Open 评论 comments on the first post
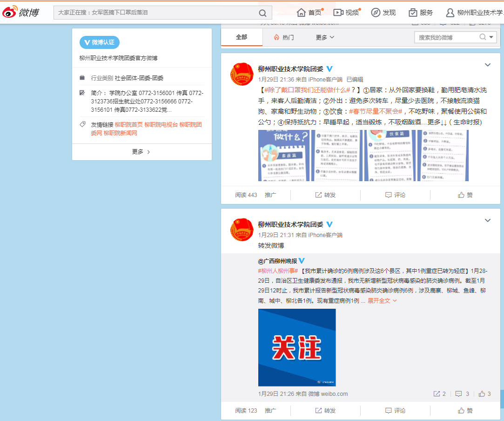 click(x=395, y=195)
